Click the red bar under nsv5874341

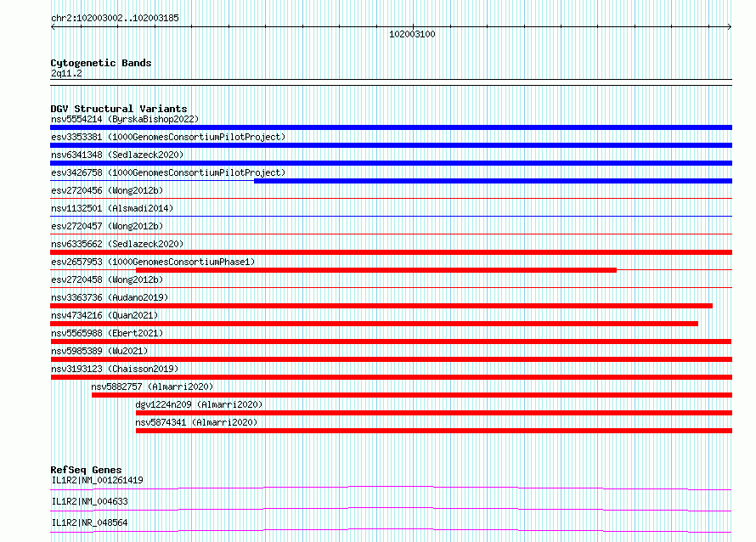coord(434,431)
